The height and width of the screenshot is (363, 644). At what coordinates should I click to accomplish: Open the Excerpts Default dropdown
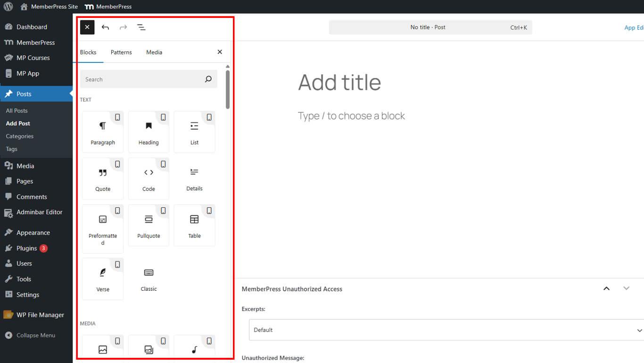446,330
